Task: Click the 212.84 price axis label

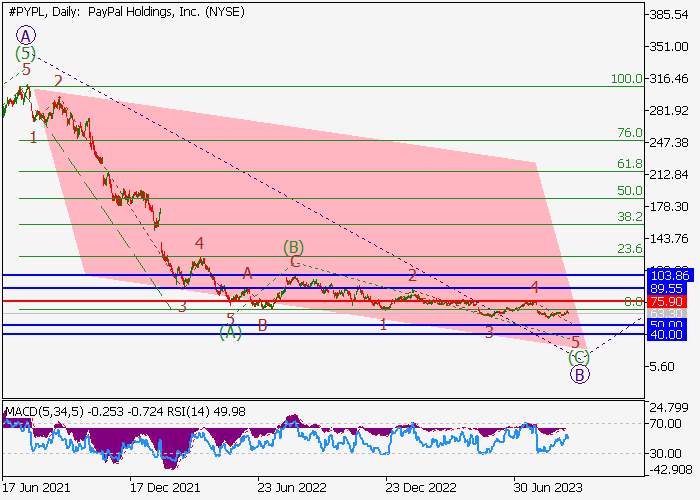Action: (669, 175)
